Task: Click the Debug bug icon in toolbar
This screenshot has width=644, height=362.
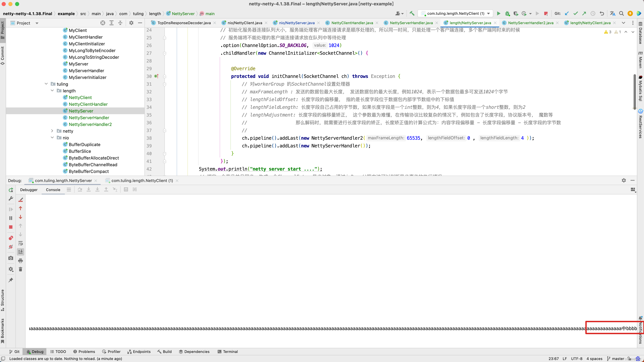Action: click(507, 13)
